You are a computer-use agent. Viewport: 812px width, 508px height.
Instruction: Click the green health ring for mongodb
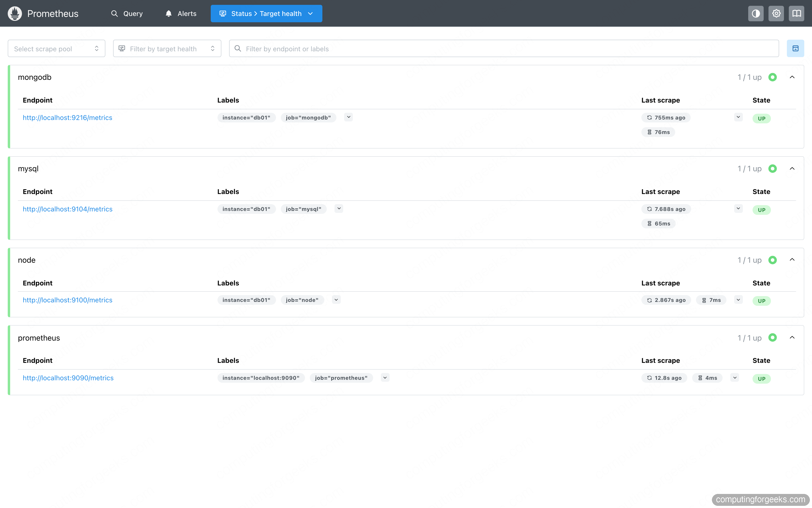click(x=772, y=77)
